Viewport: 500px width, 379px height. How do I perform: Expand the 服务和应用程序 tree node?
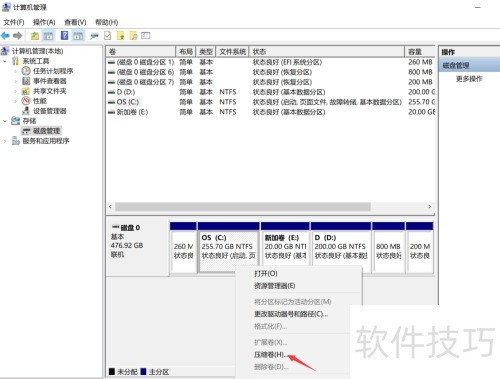click(x=5, y=141)
